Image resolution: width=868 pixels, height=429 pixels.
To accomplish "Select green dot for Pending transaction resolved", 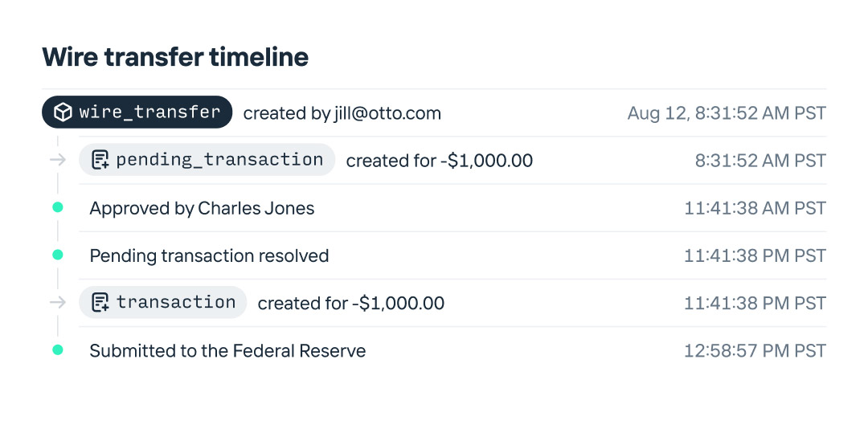I will [57, 255].
